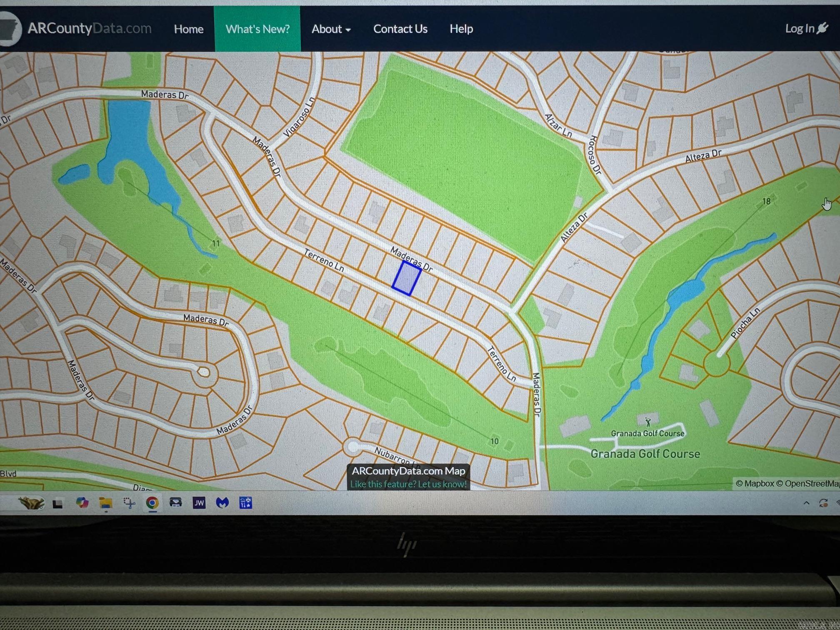Open the Snipping Tool taskbar icon
The image size is (840, 630).
[x=129, y=503]
